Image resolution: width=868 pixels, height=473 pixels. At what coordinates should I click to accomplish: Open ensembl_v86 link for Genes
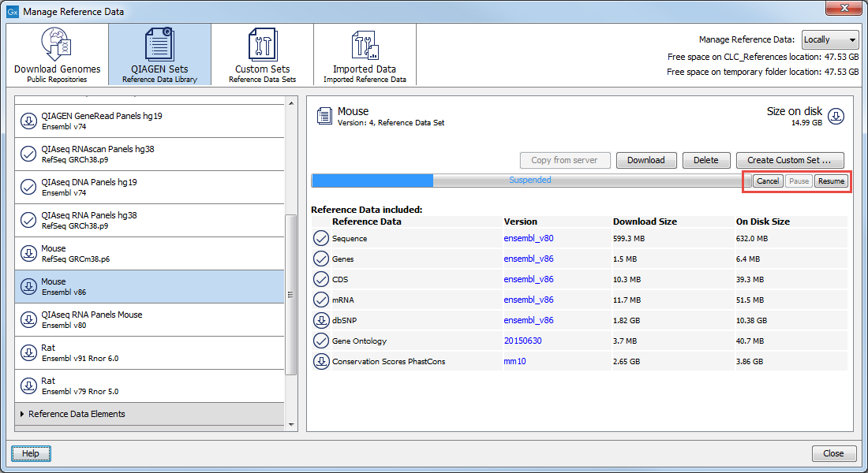[x=528, y=259]
